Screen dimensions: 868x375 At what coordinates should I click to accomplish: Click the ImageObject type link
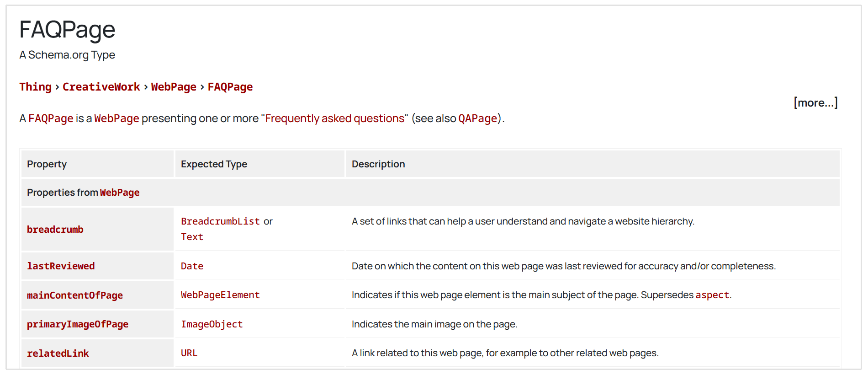click(x=212, y=324)
